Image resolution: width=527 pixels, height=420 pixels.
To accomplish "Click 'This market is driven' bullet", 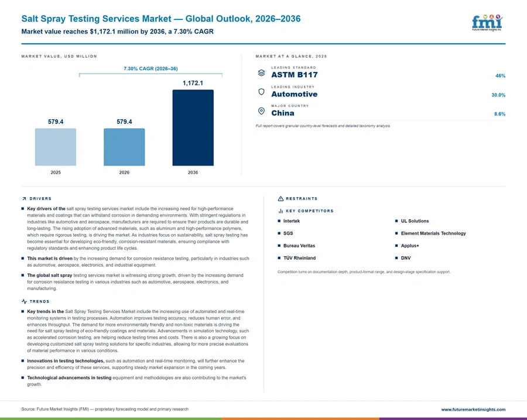I will [x=138, y=261].
